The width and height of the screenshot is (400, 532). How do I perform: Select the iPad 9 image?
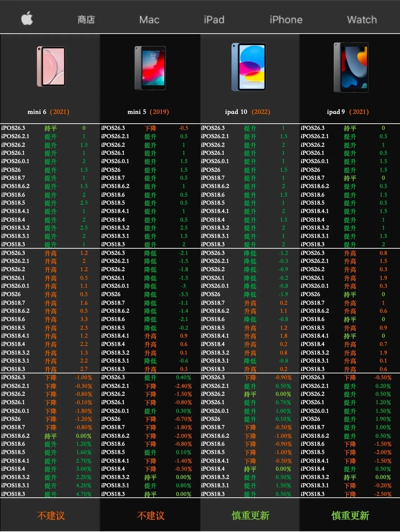point(350,68)
